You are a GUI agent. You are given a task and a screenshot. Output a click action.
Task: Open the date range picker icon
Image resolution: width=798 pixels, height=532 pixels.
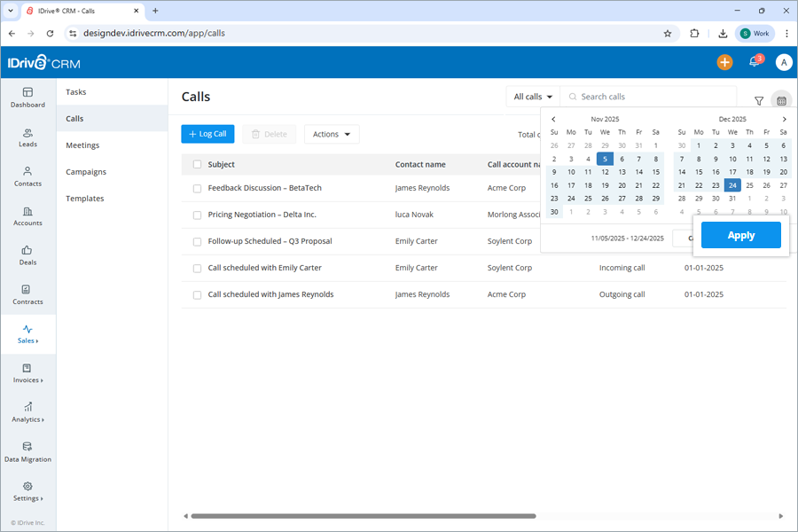(781, 101)
